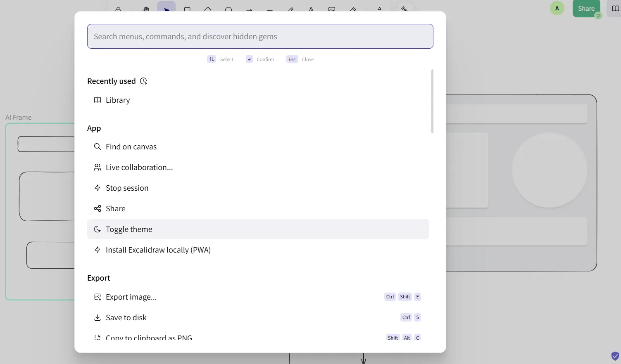This screenshot has width=621, height=364.
Task: Toggle theme via the command palette
Action: 129,229
